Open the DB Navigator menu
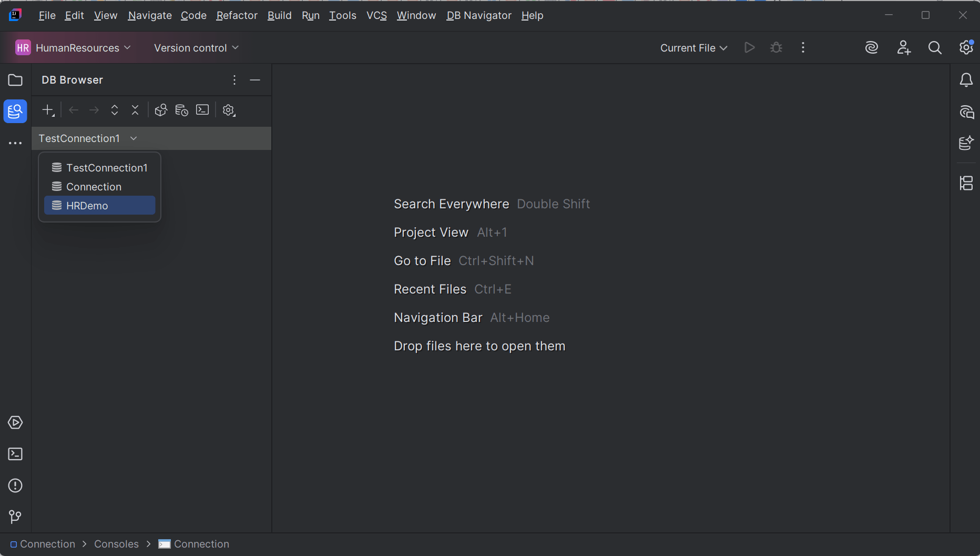The width and height of the screenshot is (980, 556). (x=478, y=15)
